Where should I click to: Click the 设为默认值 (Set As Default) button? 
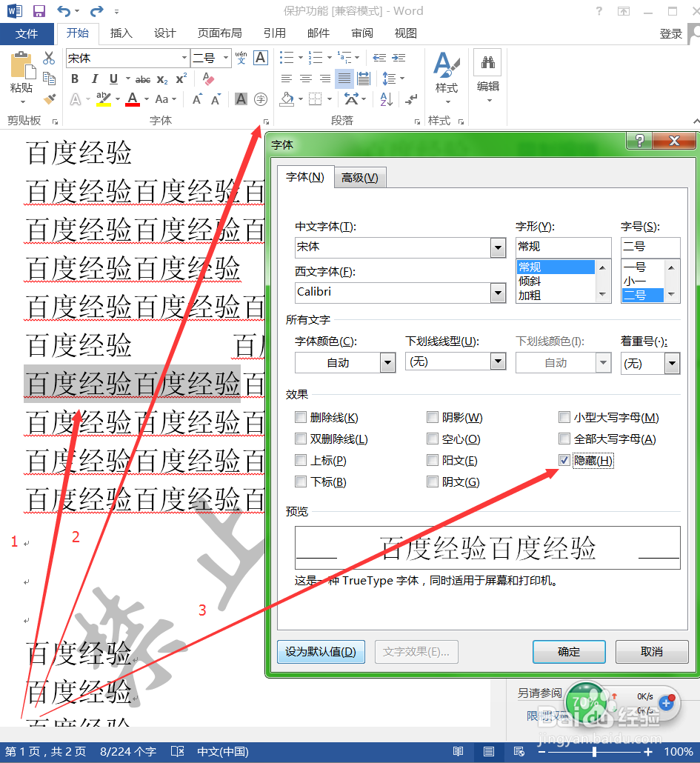pos(321,651)
